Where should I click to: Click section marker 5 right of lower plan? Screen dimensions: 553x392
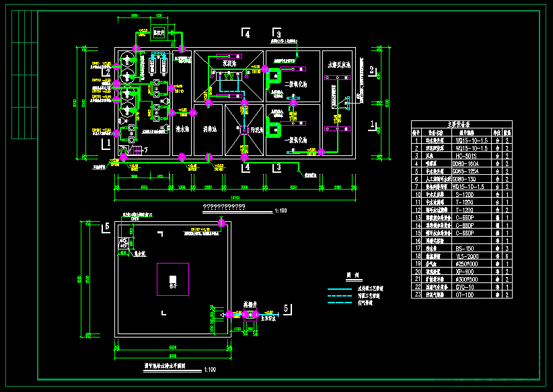coord(286,309)
